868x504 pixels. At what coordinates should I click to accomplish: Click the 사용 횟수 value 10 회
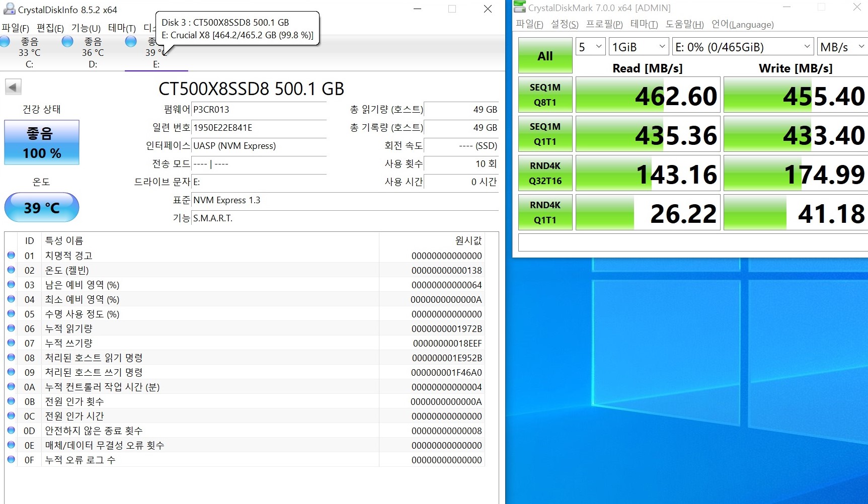pos(461,164)
